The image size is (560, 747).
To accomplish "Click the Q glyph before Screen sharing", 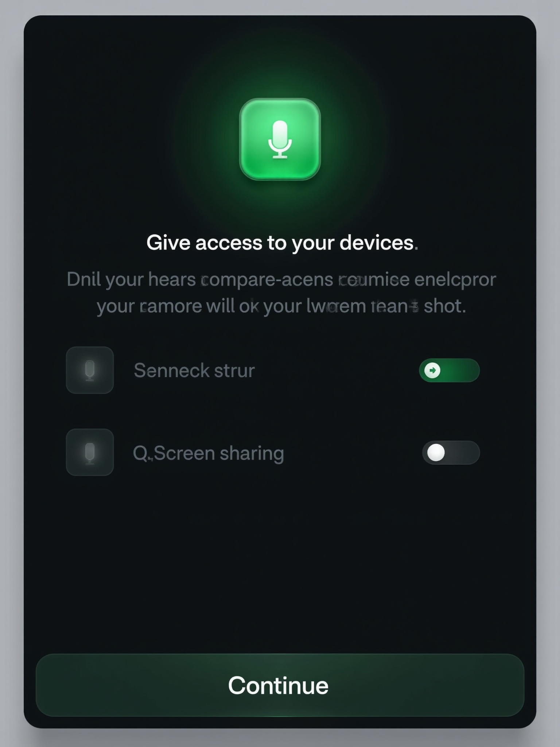I will click(140, 453).
